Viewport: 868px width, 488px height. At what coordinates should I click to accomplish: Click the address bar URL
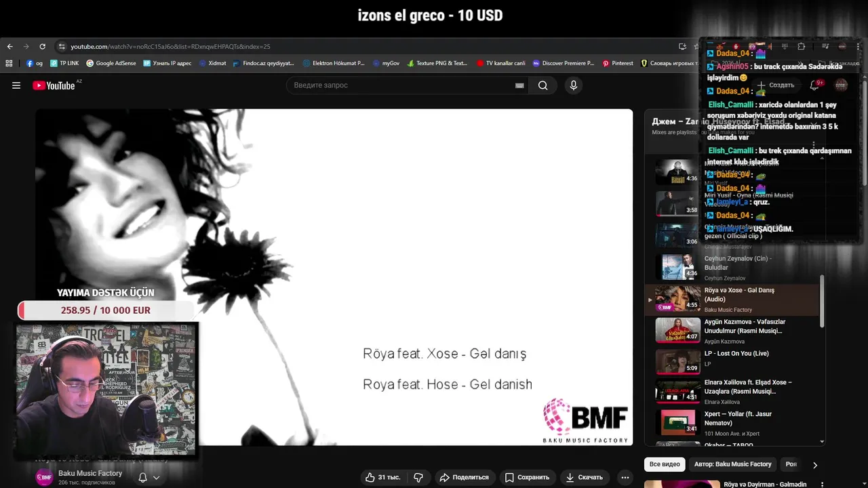tap(170, 47)
